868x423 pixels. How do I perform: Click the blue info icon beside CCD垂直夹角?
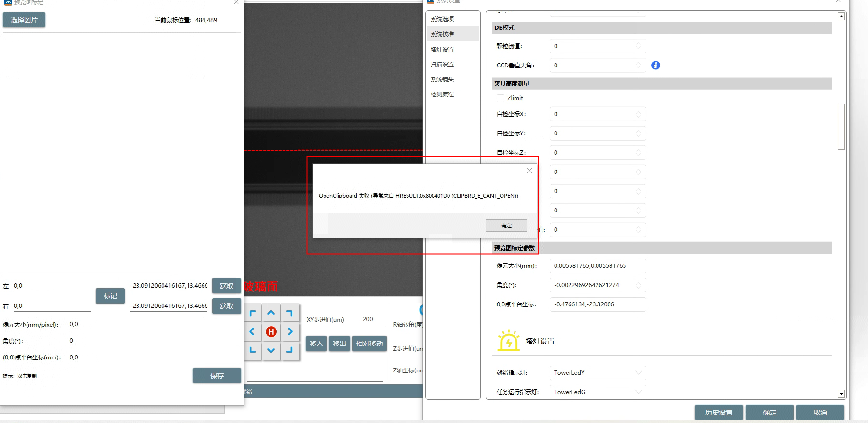656,66
